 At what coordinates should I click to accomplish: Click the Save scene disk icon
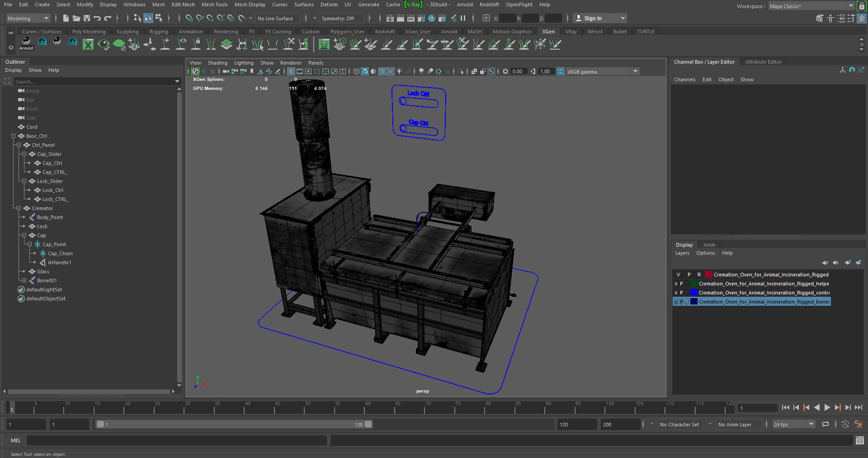click(x=86, y=18)
